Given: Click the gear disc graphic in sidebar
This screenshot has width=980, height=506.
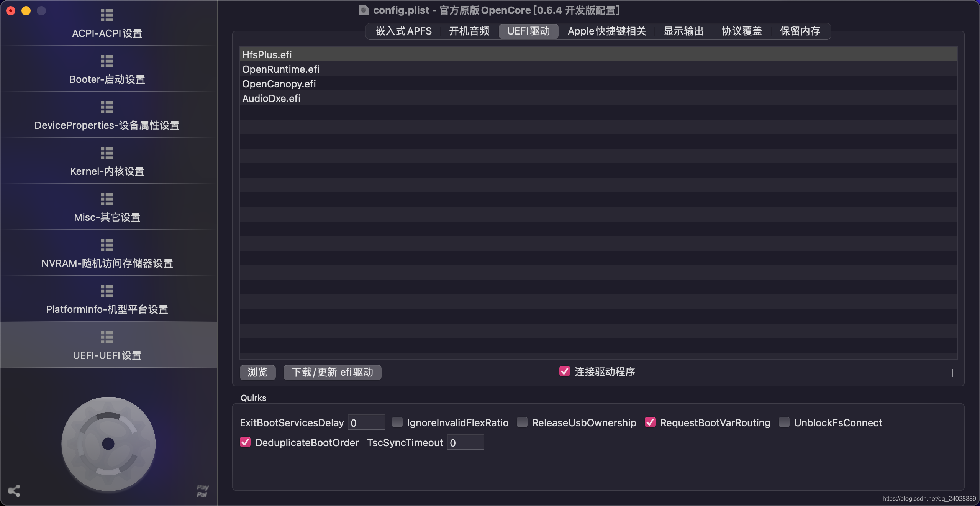Looking at the screenshot, I should point(108,444).
